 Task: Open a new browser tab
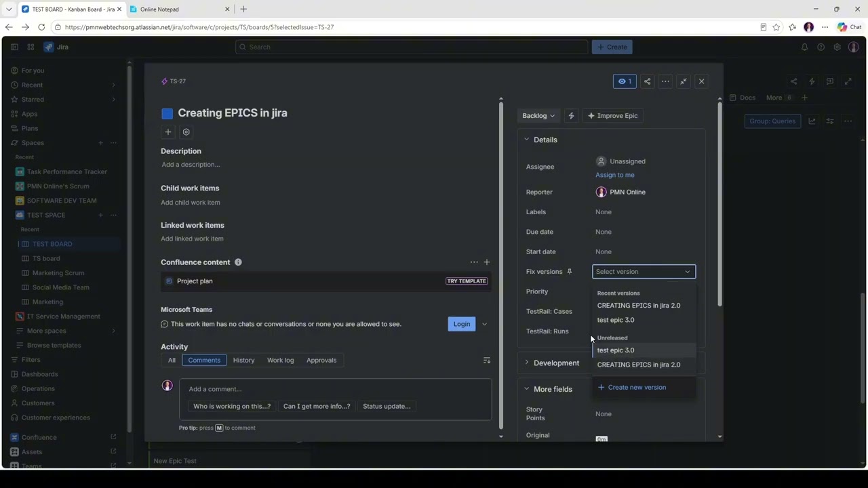coord(243,9)
